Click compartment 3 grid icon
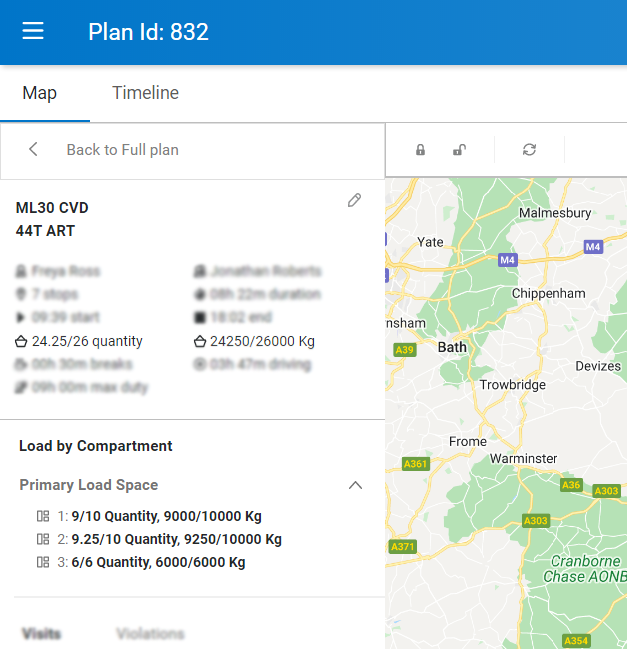The height and width of the screenshot is (649, 627). 42,562
